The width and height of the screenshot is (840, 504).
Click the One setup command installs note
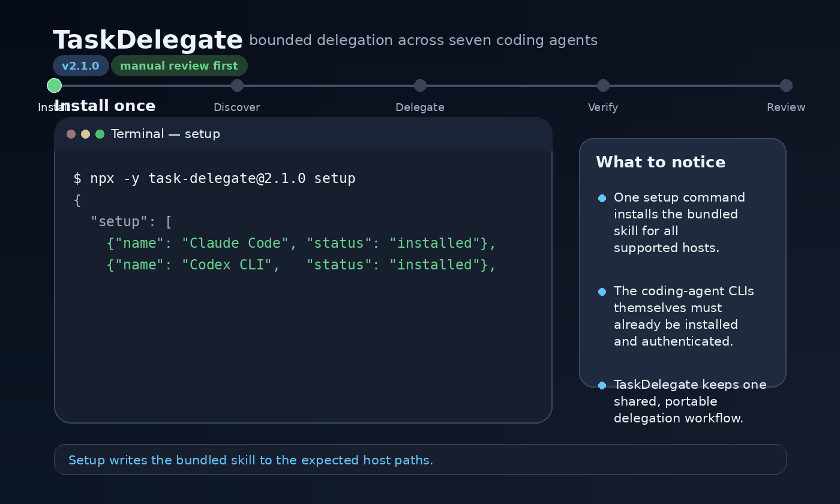click(x=679, y=223)
